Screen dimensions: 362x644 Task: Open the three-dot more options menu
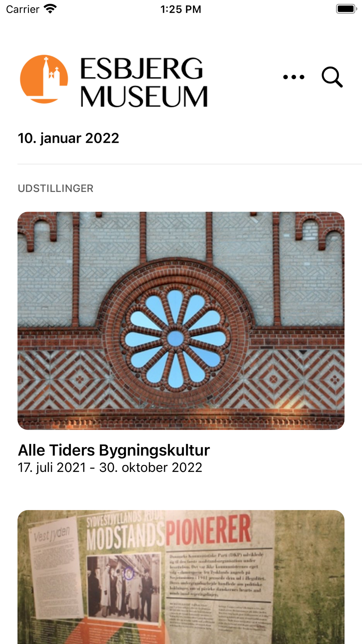[x=294, y=77]
